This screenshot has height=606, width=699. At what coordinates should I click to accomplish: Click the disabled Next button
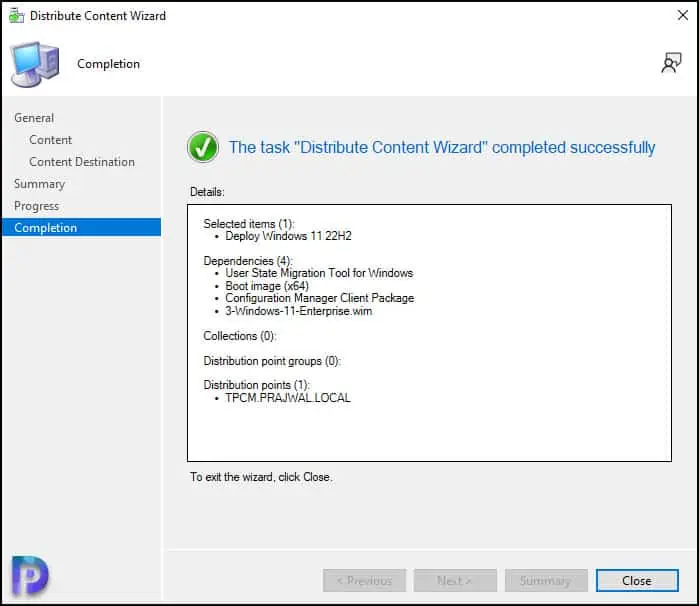click(x=455, y=580)
